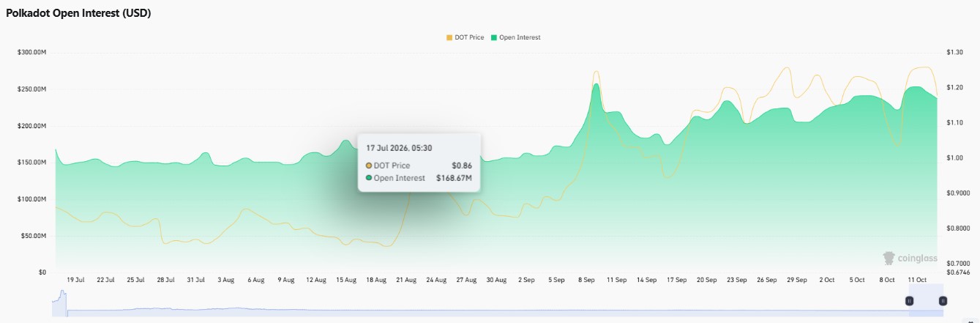Click the 31 Jul date label

195,280
